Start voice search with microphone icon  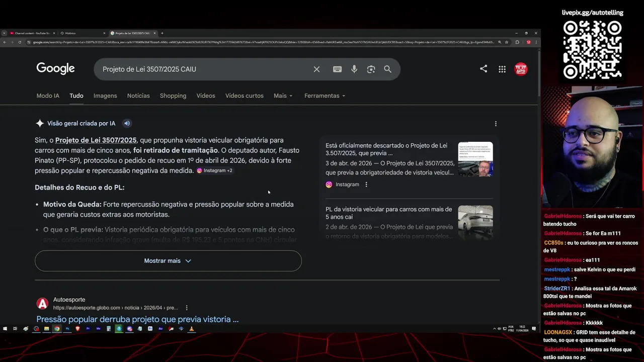tap(354, 69)
